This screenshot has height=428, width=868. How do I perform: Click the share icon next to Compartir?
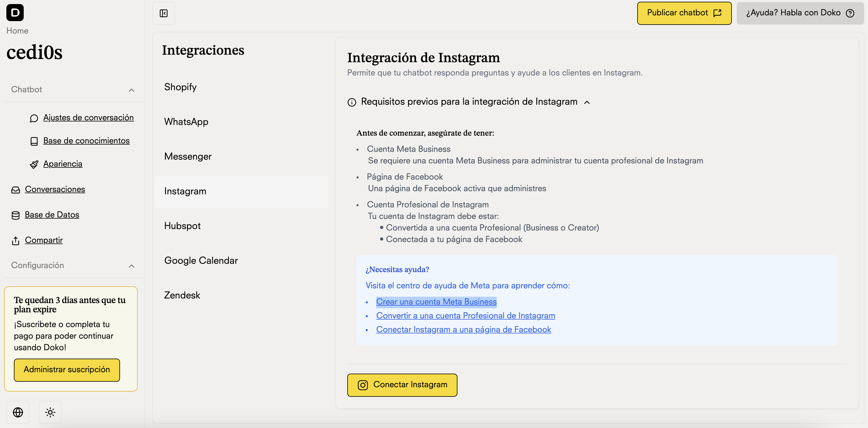pos(16,241)
